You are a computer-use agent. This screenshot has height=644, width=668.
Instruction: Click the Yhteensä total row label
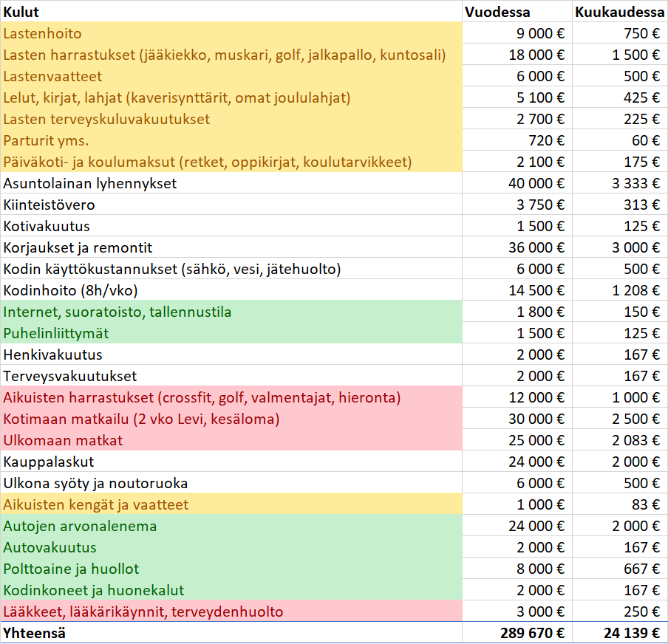[x=33, y=633]
